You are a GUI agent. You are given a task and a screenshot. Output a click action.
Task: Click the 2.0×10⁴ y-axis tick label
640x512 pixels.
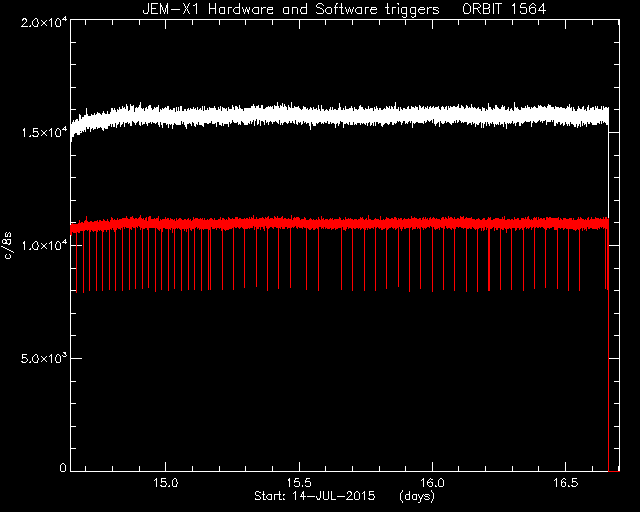click(44, 22)
